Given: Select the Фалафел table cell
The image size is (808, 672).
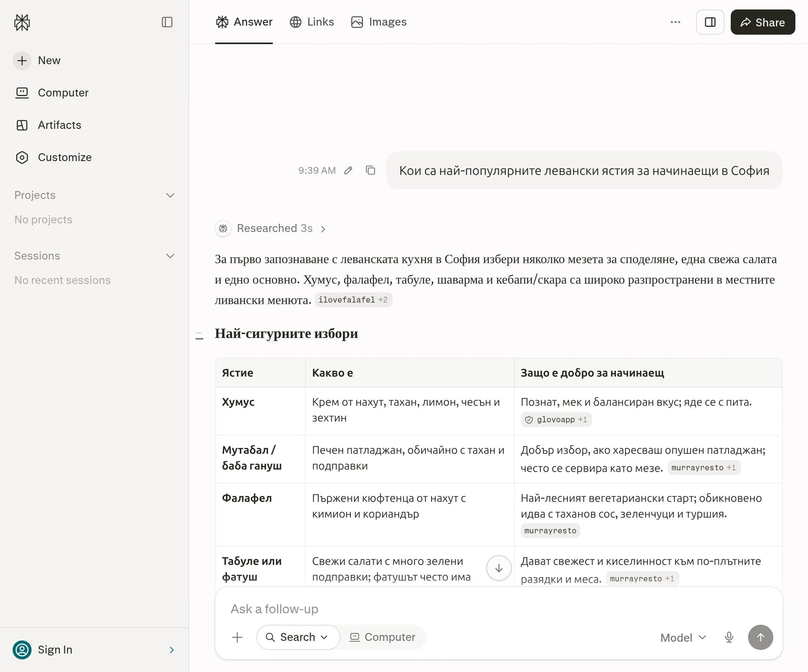Looking at the screenshot, I should coord(260,515).
